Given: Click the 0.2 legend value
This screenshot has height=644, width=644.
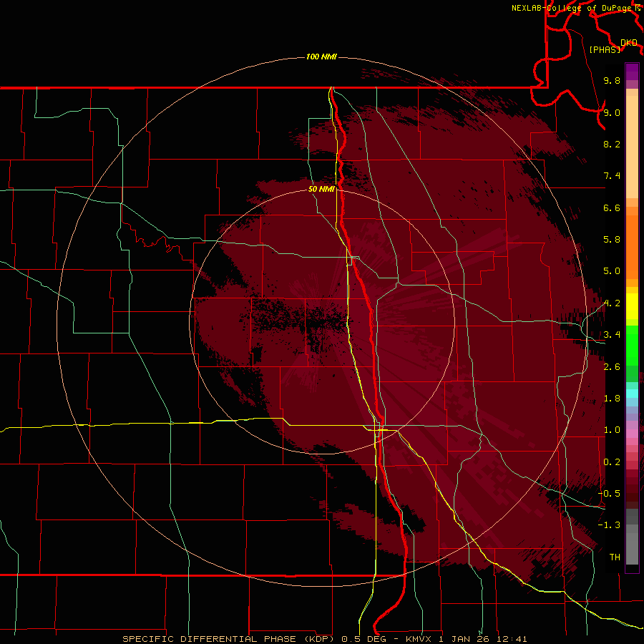Looking at the screenshot, I should point(612,462).
